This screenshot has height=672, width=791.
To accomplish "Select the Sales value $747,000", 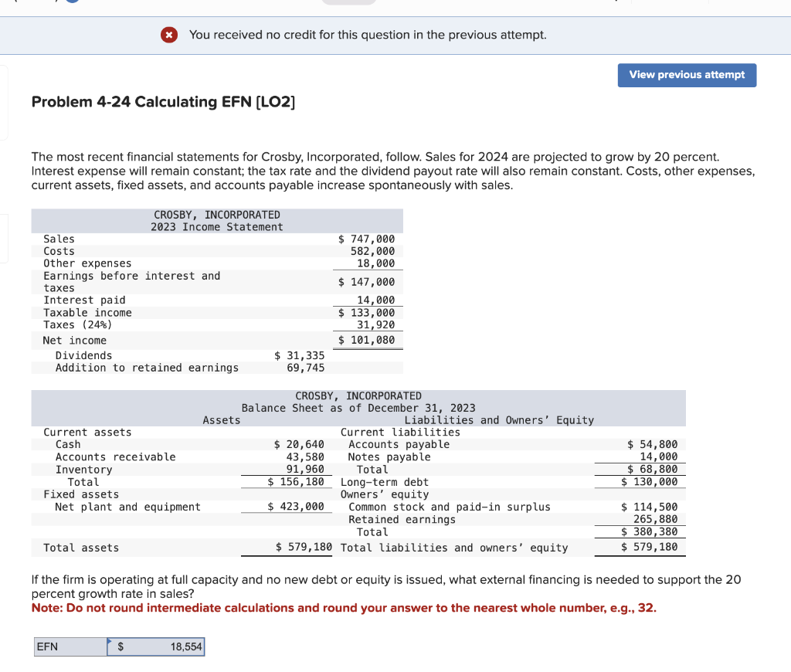I will tap(367, 239).
